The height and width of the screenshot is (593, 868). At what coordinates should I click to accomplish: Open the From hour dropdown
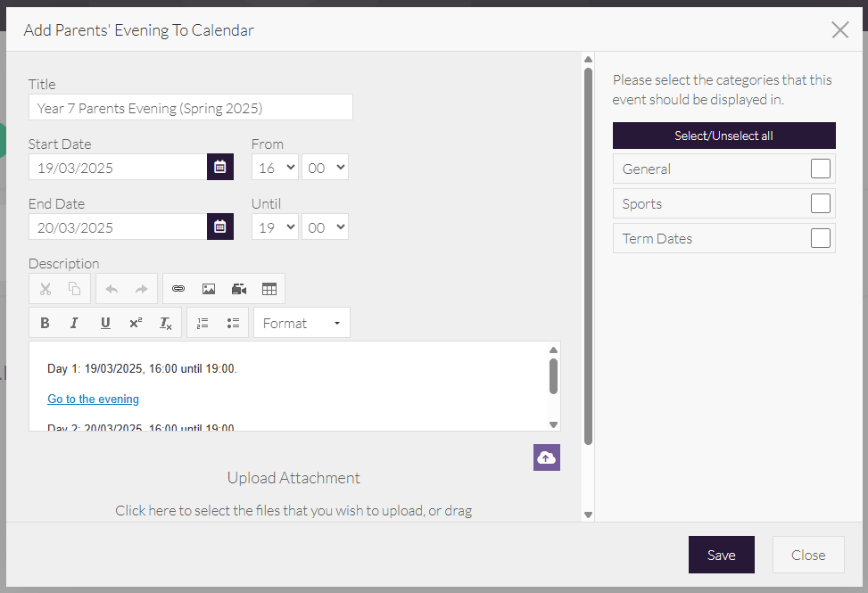tap(275, 168)
